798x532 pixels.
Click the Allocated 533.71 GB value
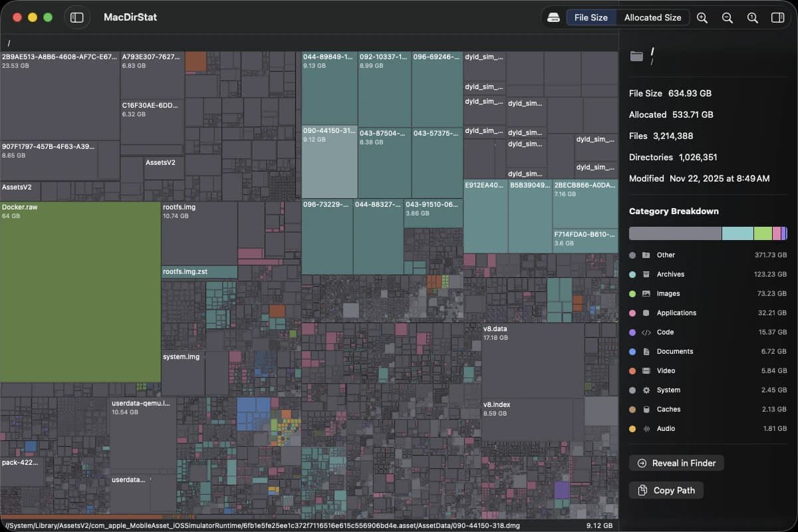coord(694,114)
